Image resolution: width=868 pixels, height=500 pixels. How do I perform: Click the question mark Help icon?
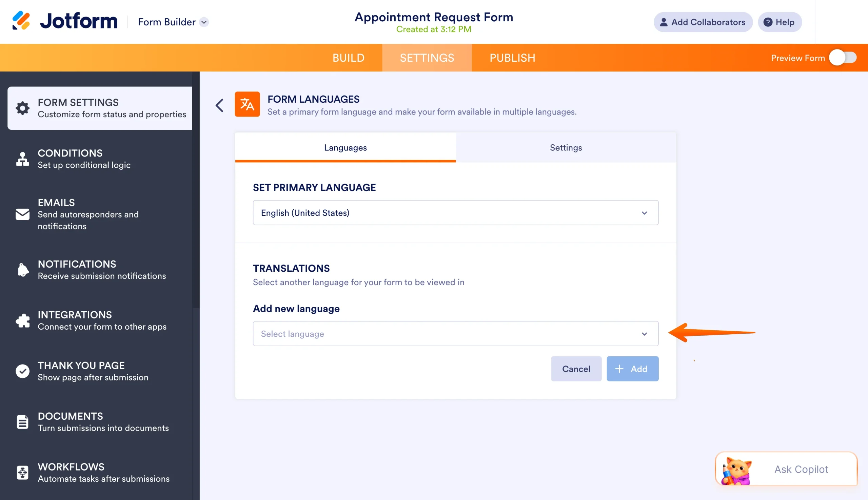pos(768,22)
